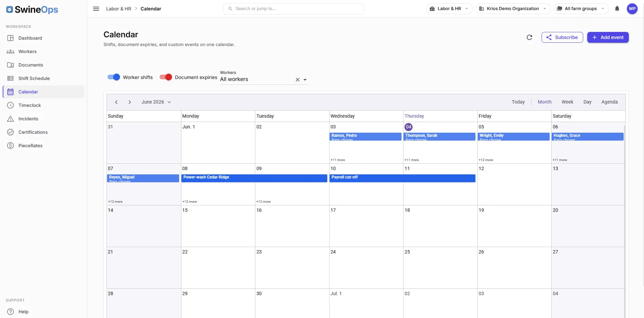
Task: Open Shift Schedule text in the sidebar
Action: 34,78
